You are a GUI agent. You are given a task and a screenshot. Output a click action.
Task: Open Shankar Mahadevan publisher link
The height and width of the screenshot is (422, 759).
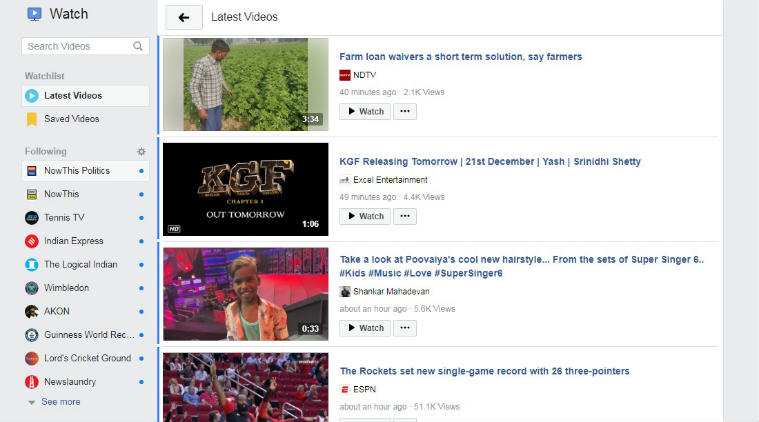pos(391,291)
